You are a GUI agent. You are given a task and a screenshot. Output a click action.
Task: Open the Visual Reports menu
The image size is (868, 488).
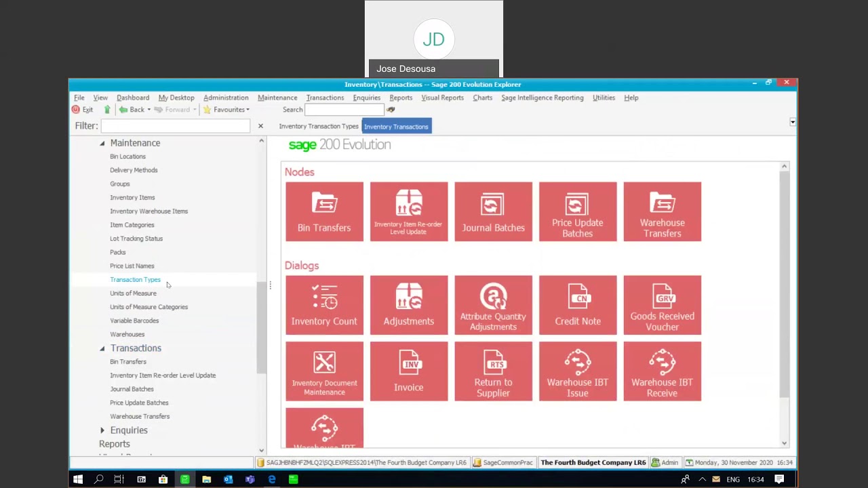pyautogui.click(x=442, y=98)
